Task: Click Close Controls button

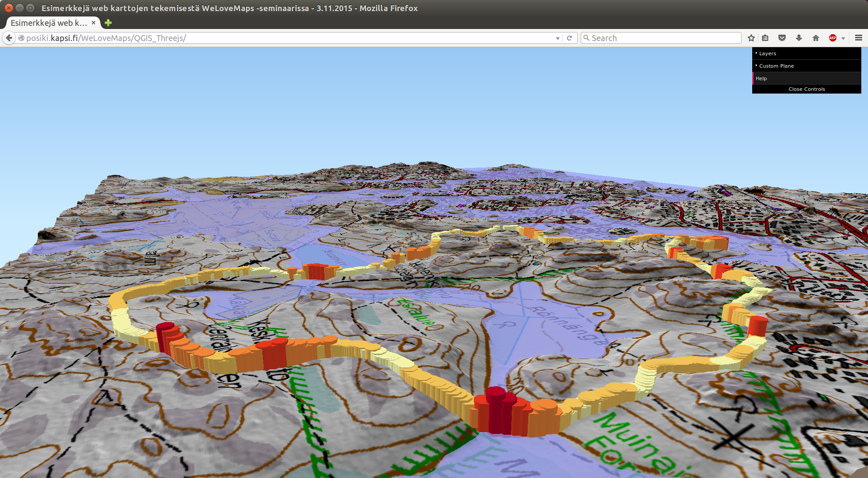Action: pos(807,89)
